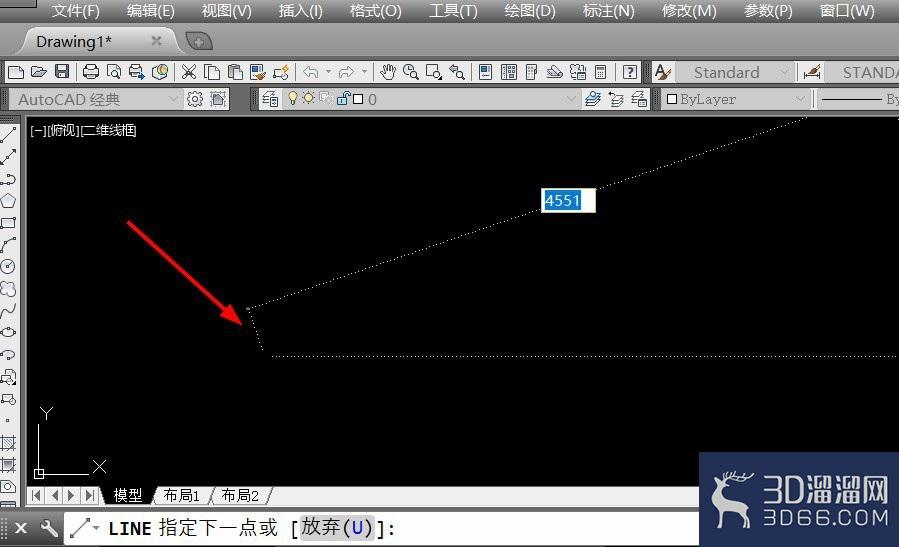Click the Publish icon
Screen dimensions: 899x547
[x=136, y=72]
